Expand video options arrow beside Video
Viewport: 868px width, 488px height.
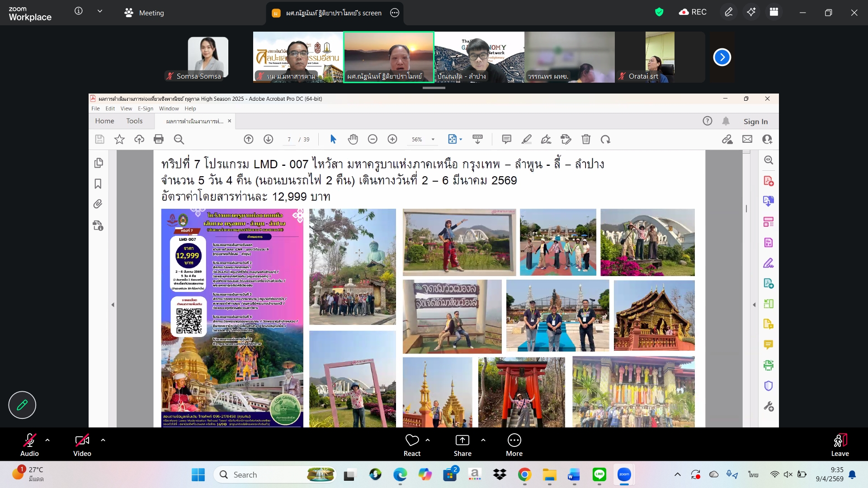point(103,440)
